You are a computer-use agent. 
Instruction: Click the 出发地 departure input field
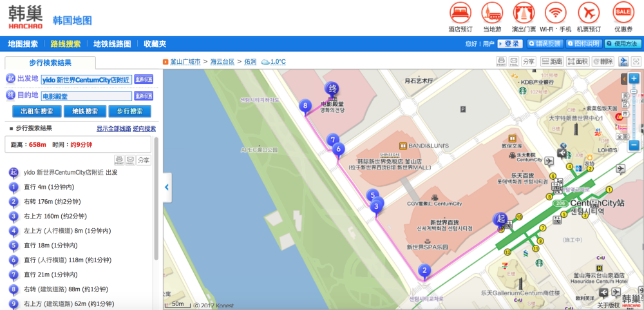click(87, 80)
